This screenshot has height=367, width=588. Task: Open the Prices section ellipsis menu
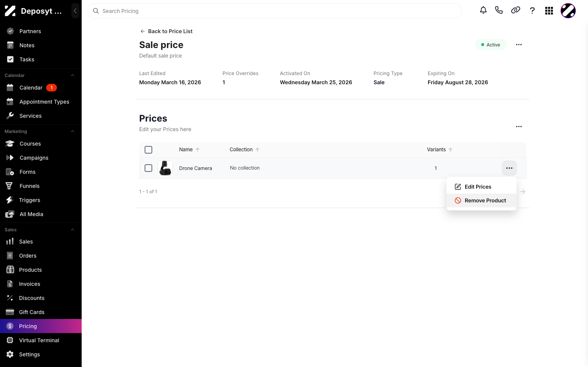pyautogui.click(x=519, y=127)
